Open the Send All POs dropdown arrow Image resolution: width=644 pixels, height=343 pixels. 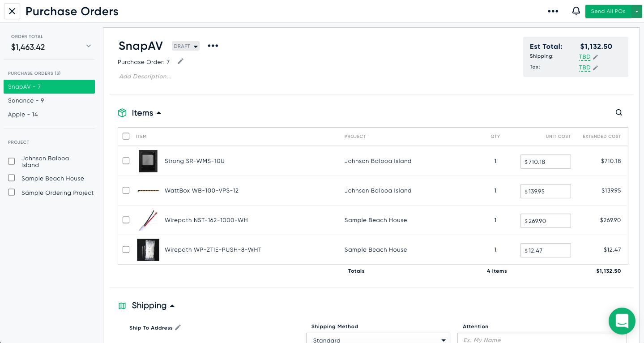(637, 11)
